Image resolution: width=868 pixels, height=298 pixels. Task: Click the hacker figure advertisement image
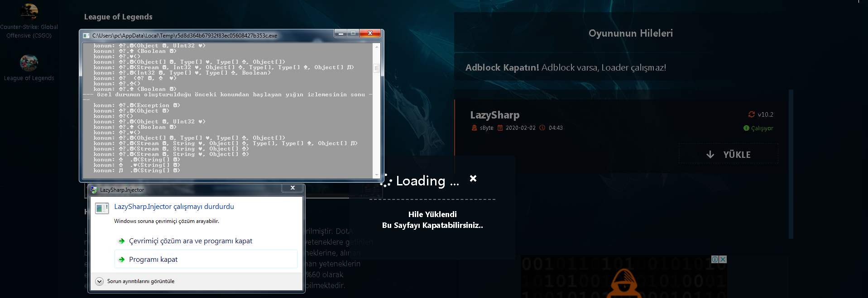pyautogui.click(x=624, y=284)
